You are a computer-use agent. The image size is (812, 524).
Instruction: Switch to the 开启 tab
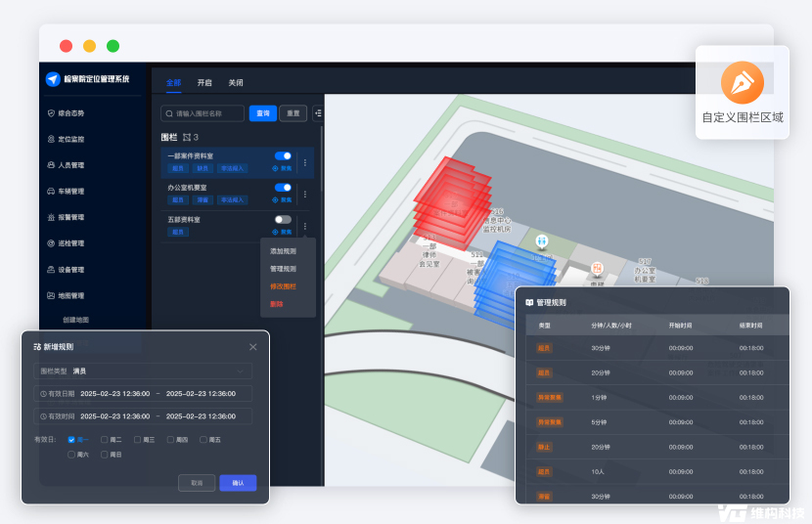[x=204, y=83]
